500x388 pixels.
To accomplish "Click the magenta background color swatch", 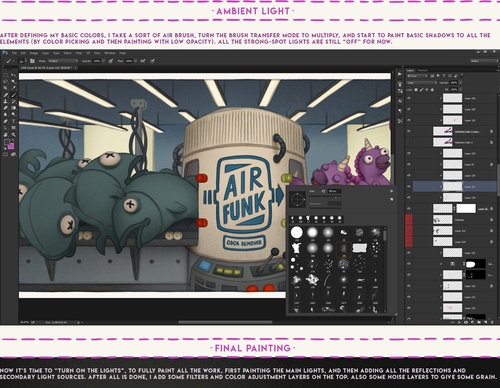I will tap(11, 146).
